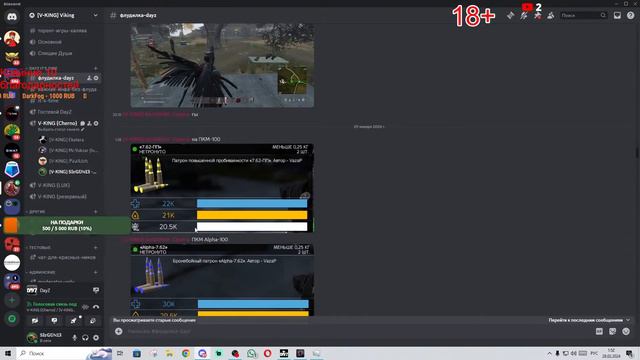640x360 pixels.
Task: Open the 7.62-ПП ammo image
Action: click(222, 188)
